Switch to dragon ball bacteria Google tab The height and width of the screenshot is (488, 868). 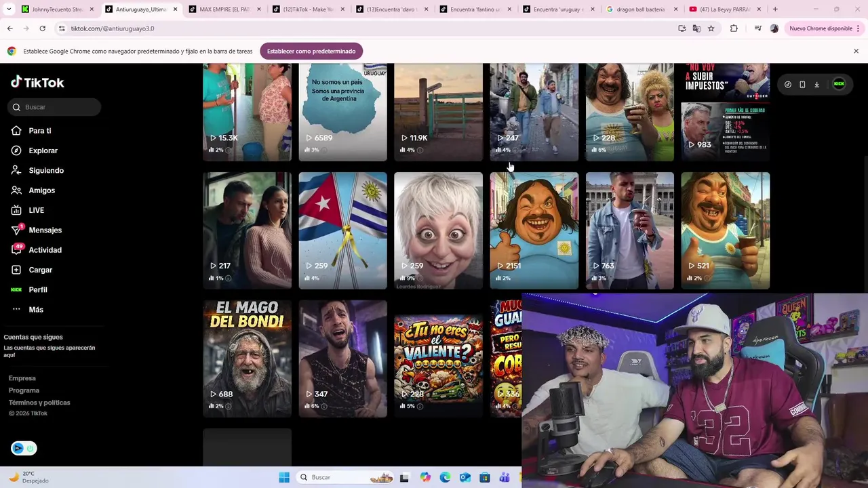(x=642, y=9)
